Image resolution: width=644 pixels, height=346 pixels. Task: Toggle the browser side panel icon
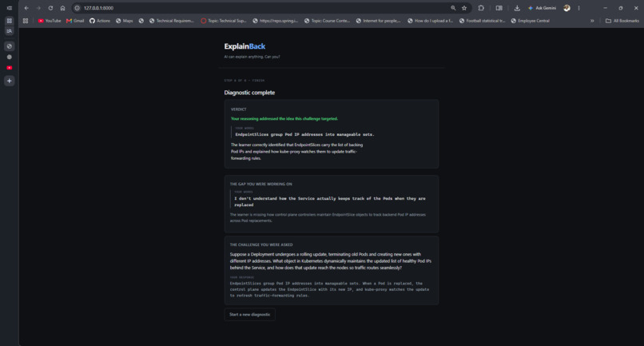tap(499, 8)
